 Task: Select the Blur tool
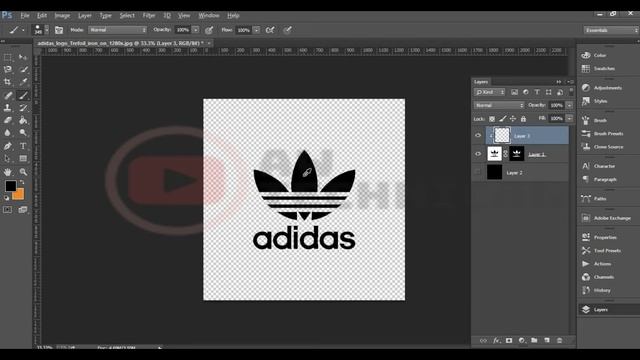pos(7,133)
